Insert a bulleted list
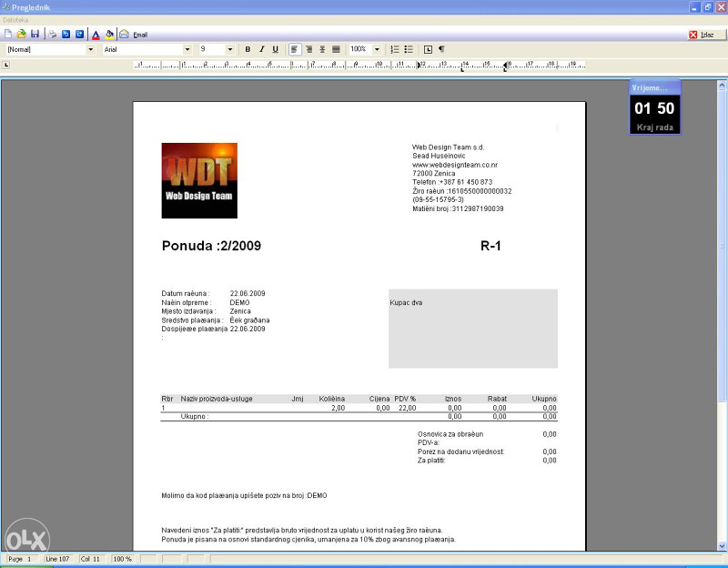The height and width of the screenshot is (568, 728). pos(409,49)
